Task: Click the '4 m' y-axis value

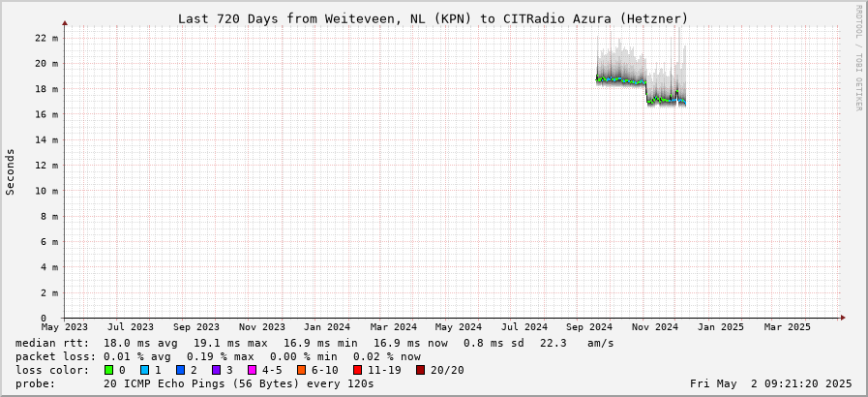Action: [x=49, y=267]
